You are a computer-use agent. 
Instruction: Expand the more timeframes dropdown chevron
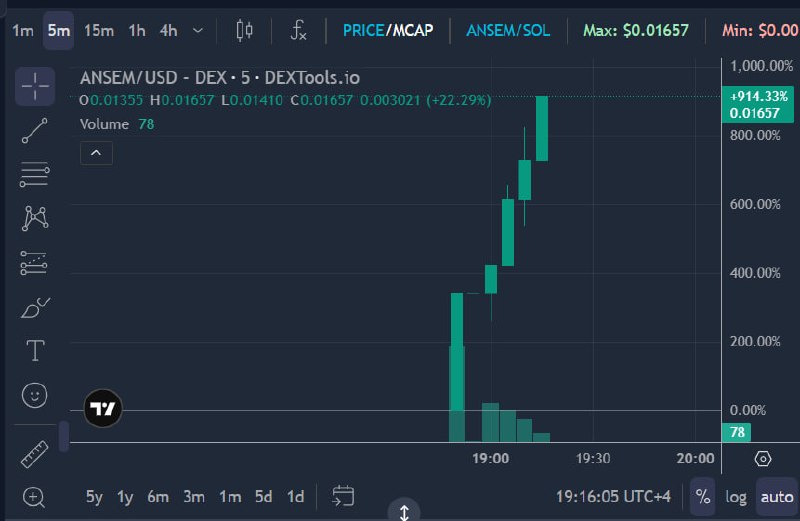(x=198, y=31)
